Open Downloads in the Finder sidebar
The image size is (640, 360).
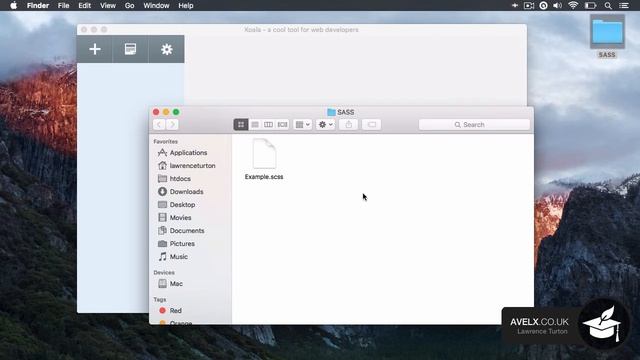pos(186,192)
